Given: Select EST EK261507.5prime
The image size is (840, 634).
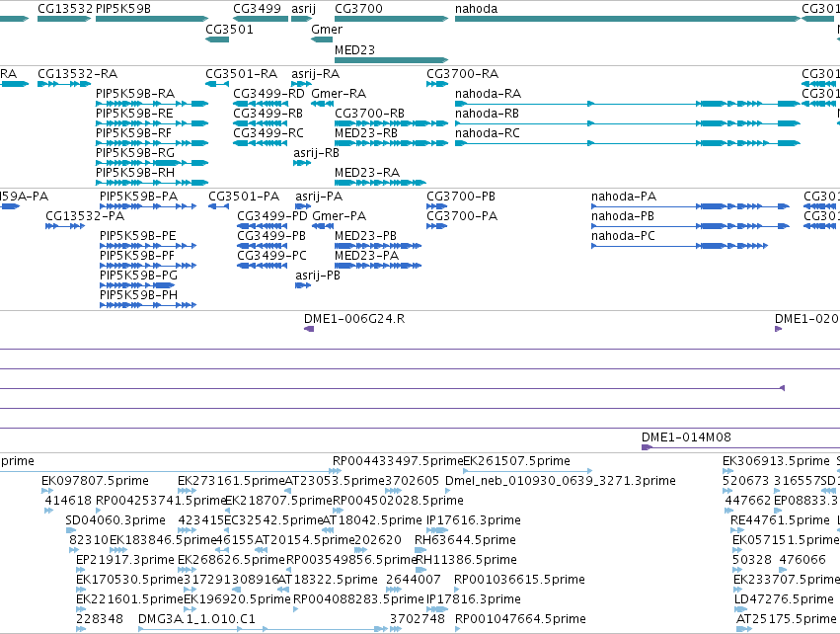Looking at the screenshot, I should tap(516, 461).
